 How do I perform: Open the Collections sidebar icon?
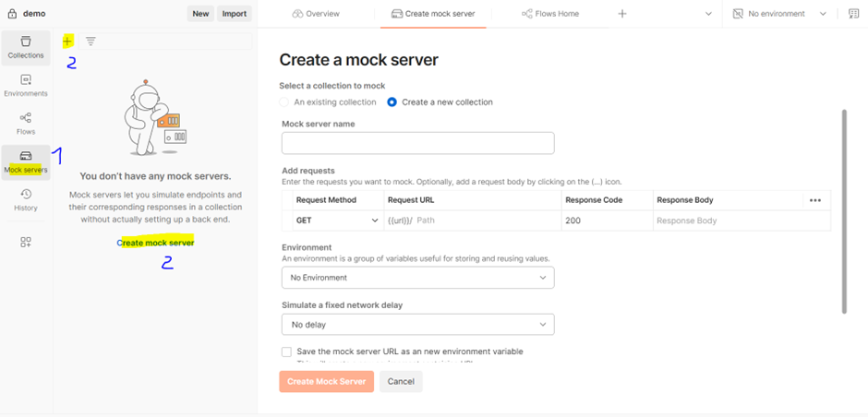pos(26,47)
